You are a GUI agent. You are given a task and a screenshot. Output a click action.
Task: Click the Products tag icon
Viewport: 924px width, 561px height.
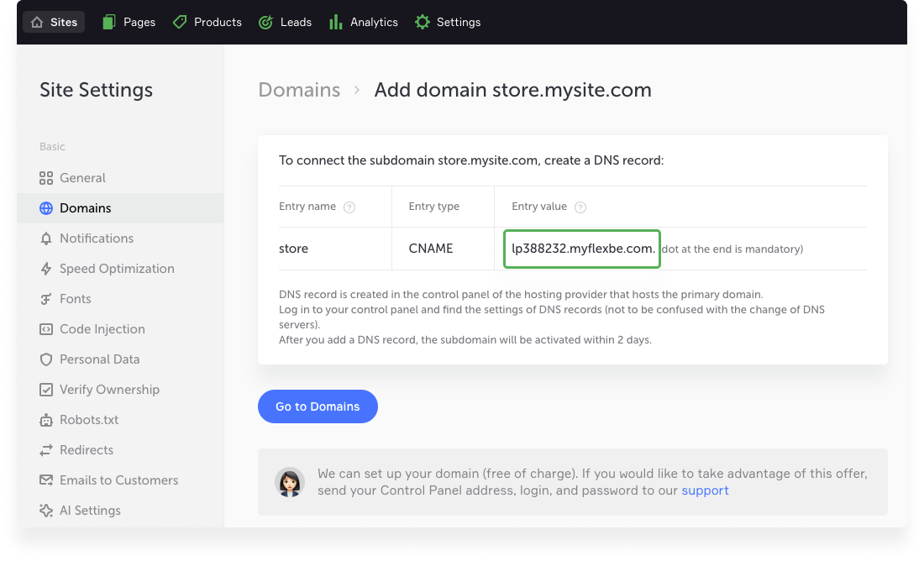click(180, 23)
